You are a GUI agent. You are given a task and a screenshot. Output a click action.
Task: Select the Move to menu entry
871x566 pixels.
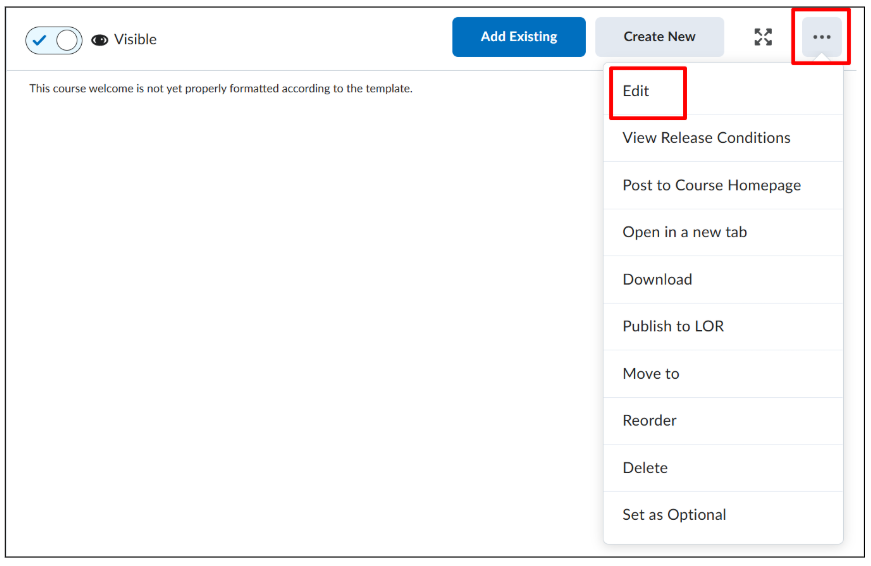click(723, 374)
